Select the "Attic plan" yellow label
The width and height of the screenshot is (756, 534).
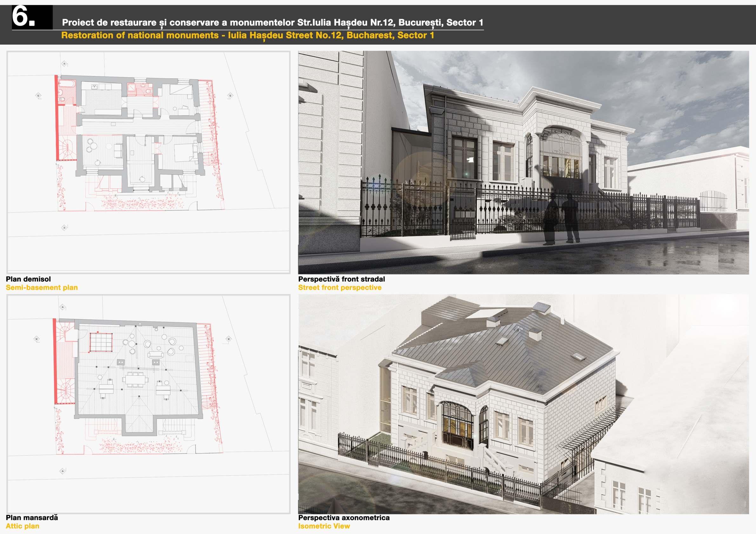(23, 526)
